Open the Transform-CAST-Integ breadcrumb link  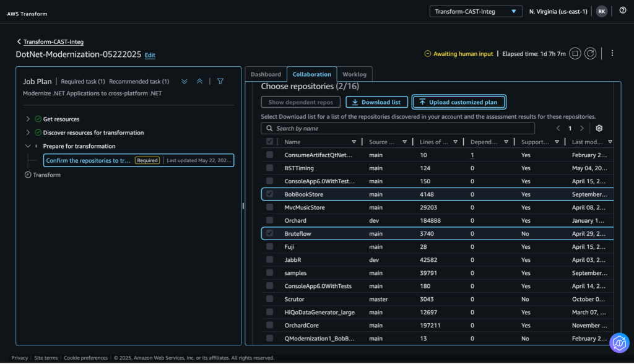point(53,41)
